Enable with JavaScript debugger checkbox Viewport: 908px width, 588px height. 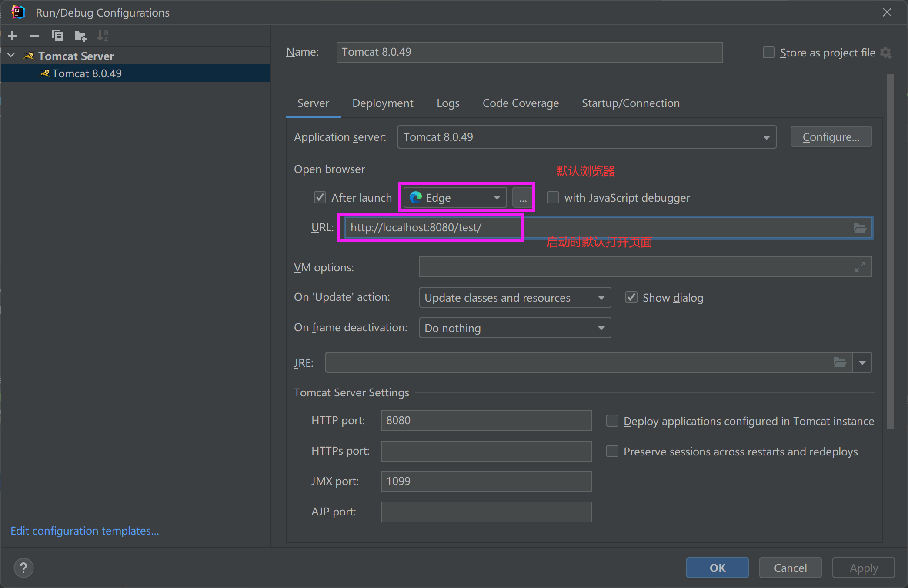553,198
